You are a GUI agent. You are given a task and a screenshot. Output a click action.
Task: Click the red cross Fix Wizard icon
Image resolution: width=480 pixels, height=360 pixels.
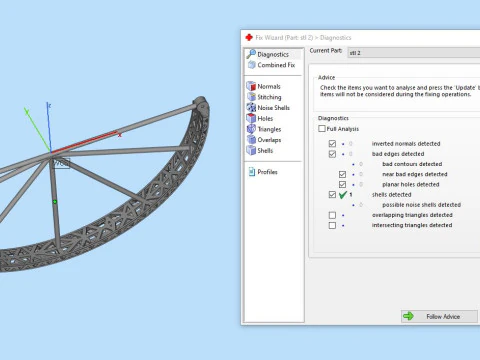point(249,37)
